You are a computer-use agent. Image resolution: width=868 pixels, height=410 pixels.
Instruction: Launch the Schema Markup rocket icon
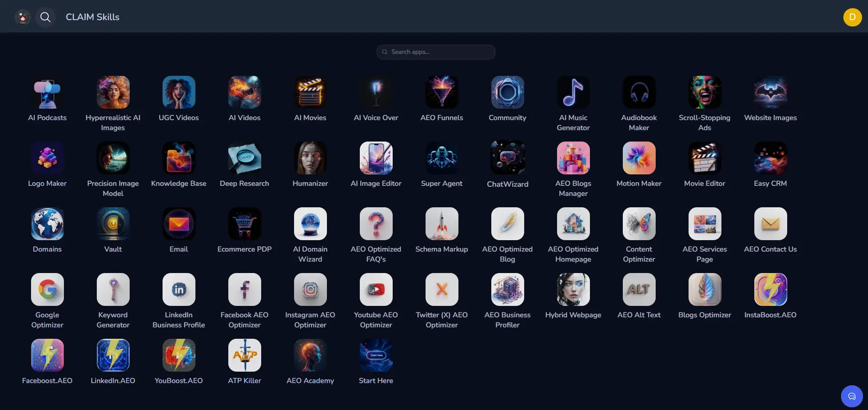[x=442, y=224]
